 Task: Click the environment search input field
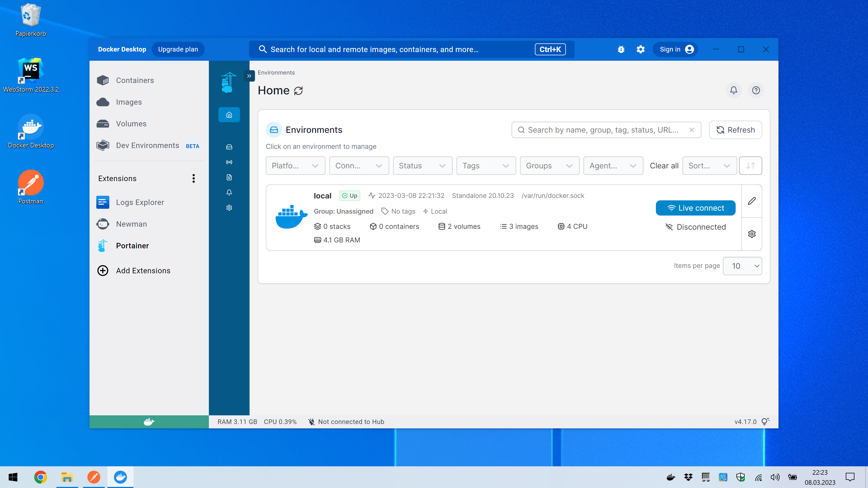pos(603,130)
